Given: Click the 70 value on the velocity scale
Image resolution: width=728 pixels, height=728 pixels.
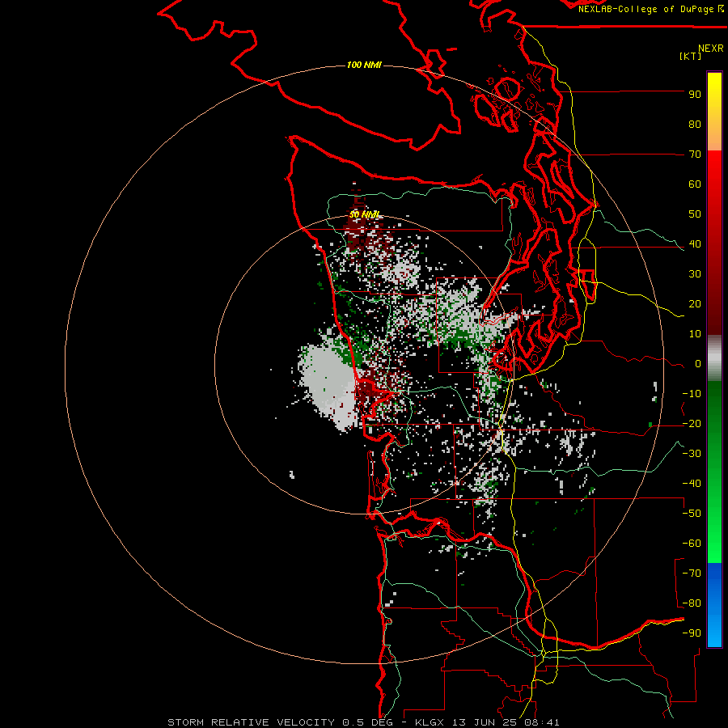Looking at the screenshot, I should tap(695, 154).
